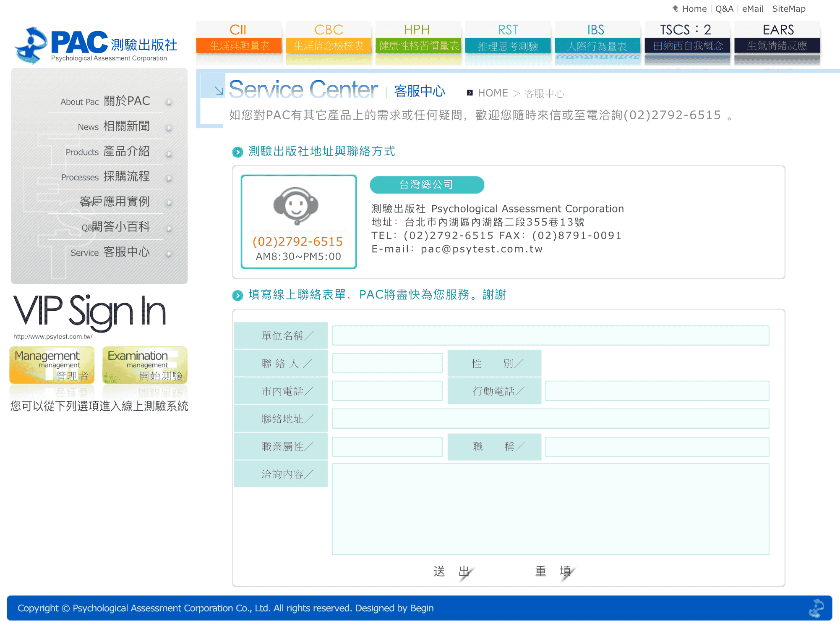Select 客戶應用實例 menu
Screen dimensions: 840x629
coord(115,202)
